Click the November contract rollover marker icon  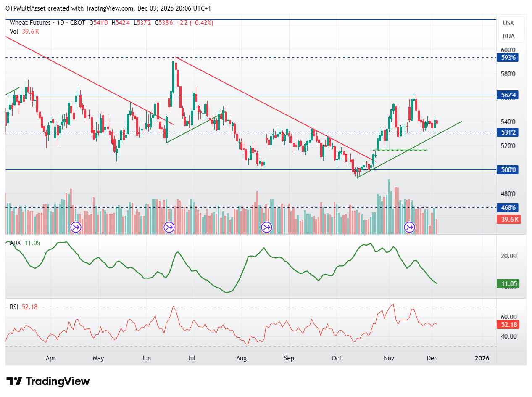(409, 228)
